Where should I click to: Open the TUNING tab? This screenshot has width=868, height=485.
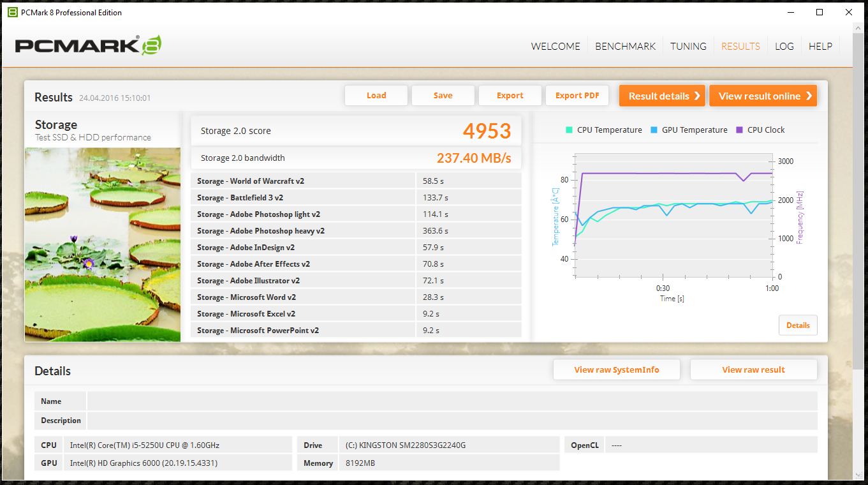tap(688, 46)
